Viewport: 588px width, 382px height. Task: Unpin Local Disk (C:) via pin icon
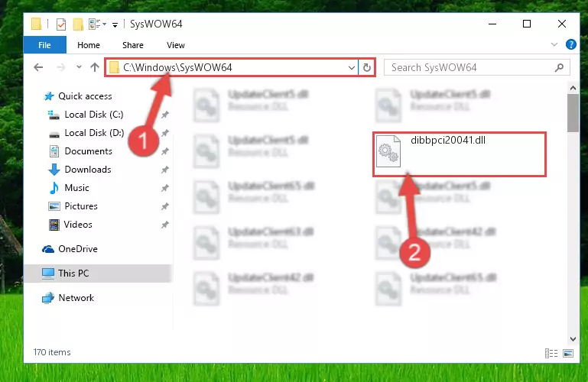(164, 115)
